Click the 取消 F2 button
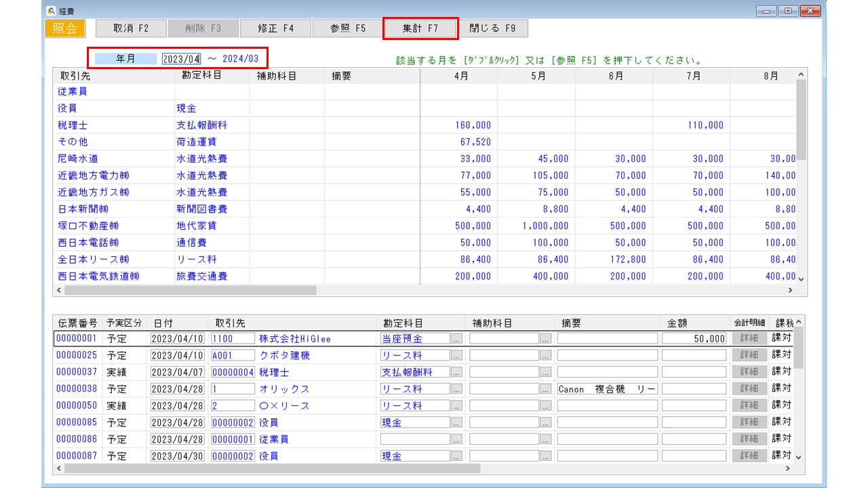Viewport: 868px width, 488px height. click(131, 28)
